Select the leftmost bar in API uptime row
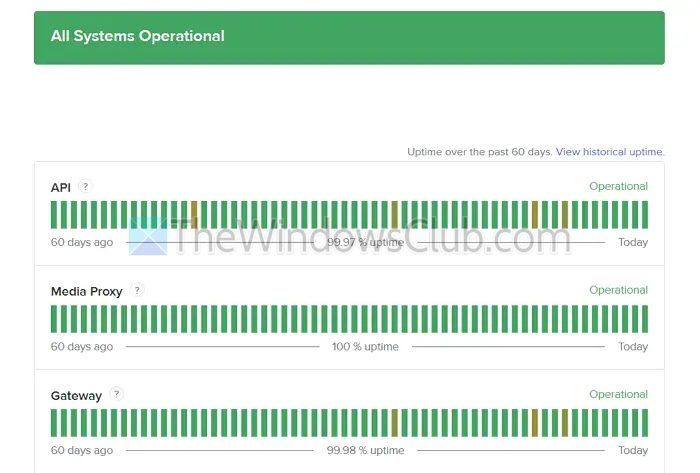This screenshot has height=473, width=700. [x=54, y=214]
